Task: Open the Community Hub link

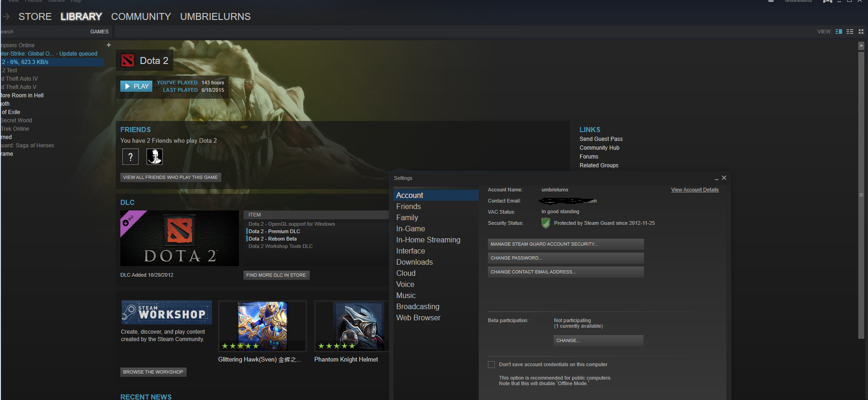Action: tap(599, 148)
